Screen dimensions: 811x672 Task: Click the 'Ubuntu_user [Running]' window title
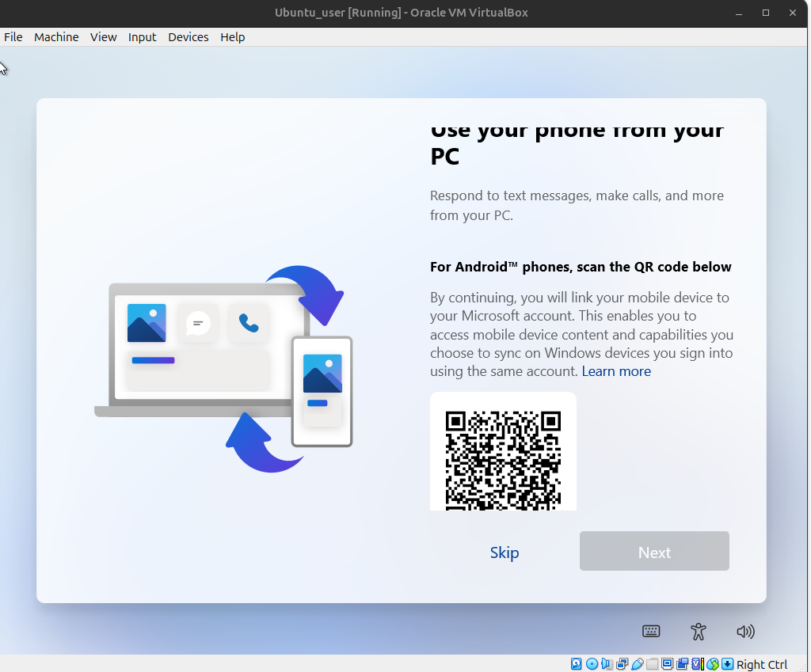pyautogui.click(x=402, y=13)
